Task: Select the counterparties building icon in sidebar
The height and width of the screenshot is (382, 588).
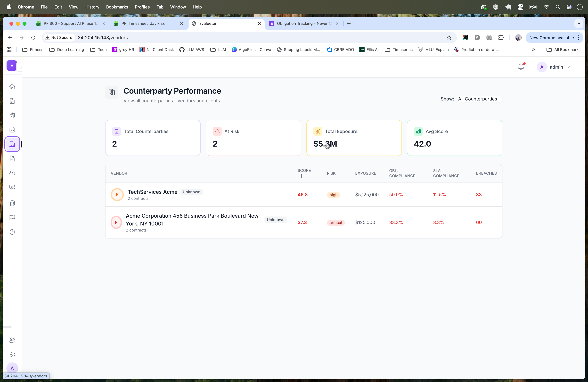Action: (12, 144)
